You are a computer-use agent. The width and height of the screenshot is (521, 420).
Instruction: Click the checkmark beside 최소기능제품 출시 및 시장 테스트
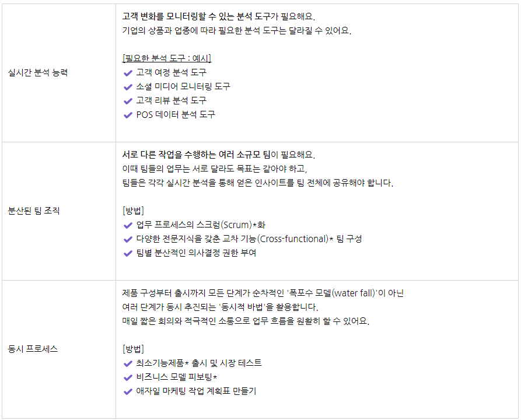coord(128,363)
